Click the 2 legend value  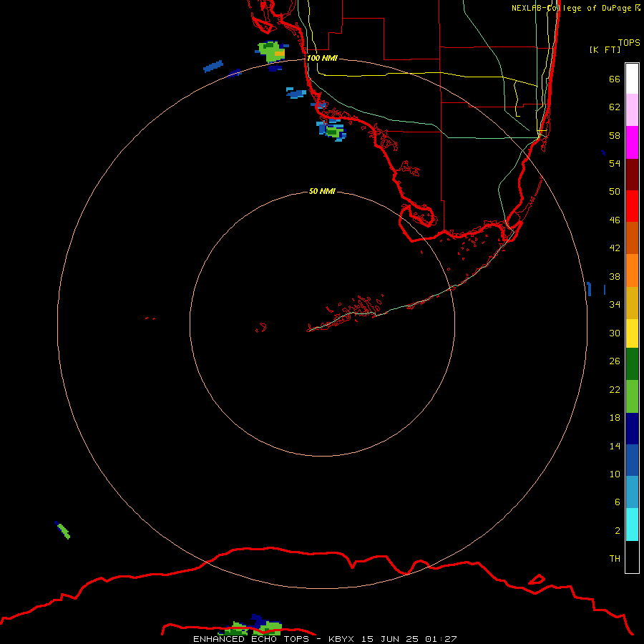click(618, 531)
